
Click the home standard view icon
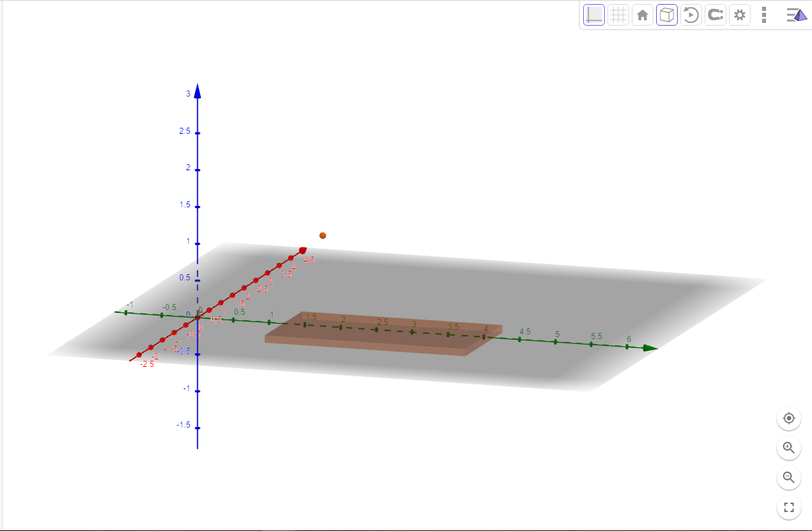tap(643, 15)
